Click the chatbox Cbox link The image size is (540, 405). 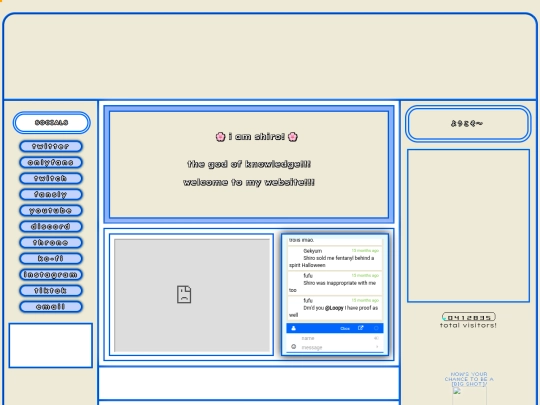(345, 329)
